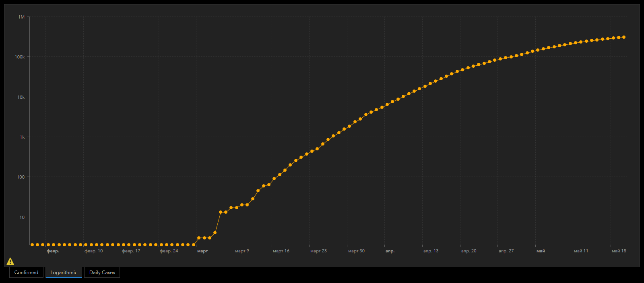The height and width of the screenshot is (283, 644).
Task: Click the '10k' y-axis label
Action: [x=21, y=97]
